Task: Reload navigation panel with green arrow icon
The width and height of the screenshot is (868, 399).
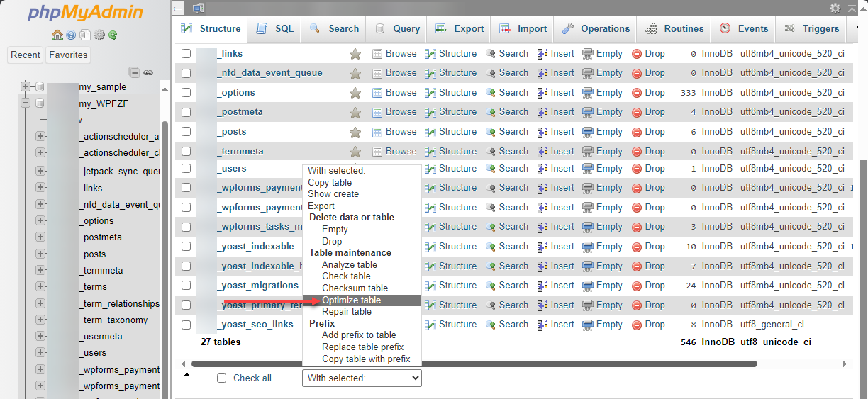Action: click(x=113, y=35)
